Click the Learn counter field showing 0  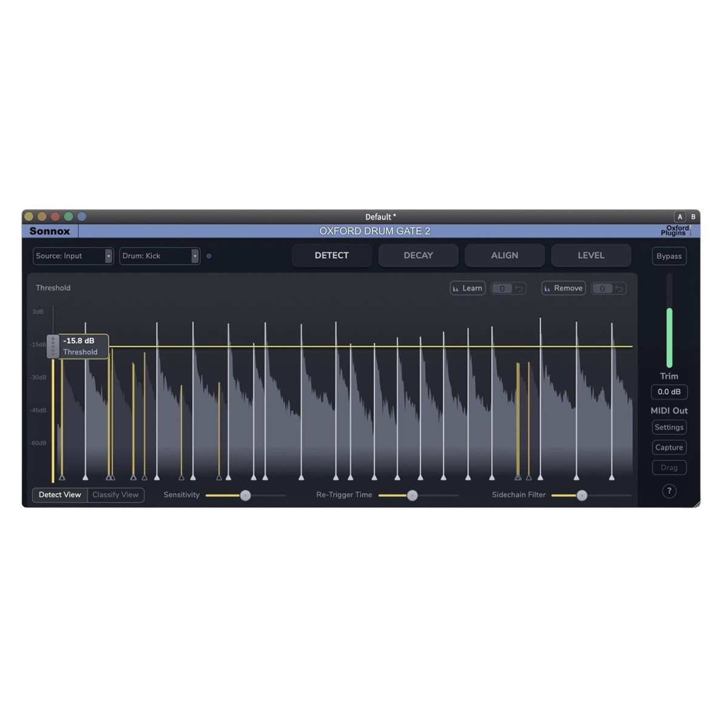[x=502, y=289]
